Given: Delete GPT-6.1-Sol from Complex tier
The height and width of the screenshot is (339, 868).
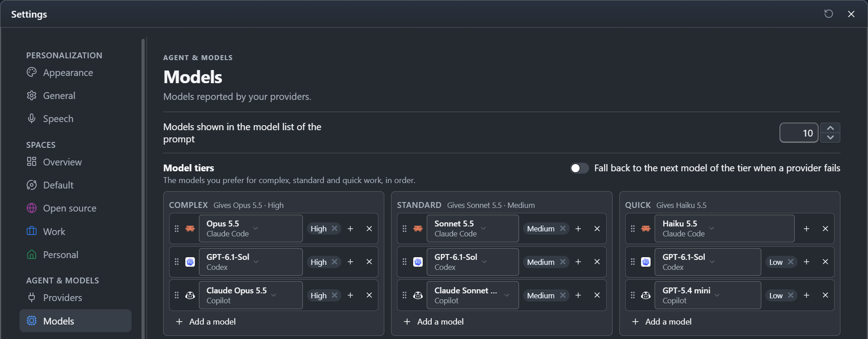Looking at the screenshot, I should tap(369, 262).
